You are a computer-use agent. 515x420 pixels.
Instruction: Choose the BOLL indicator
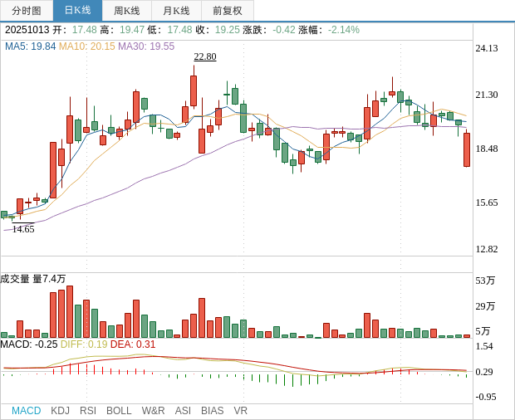tap(119, 411)
